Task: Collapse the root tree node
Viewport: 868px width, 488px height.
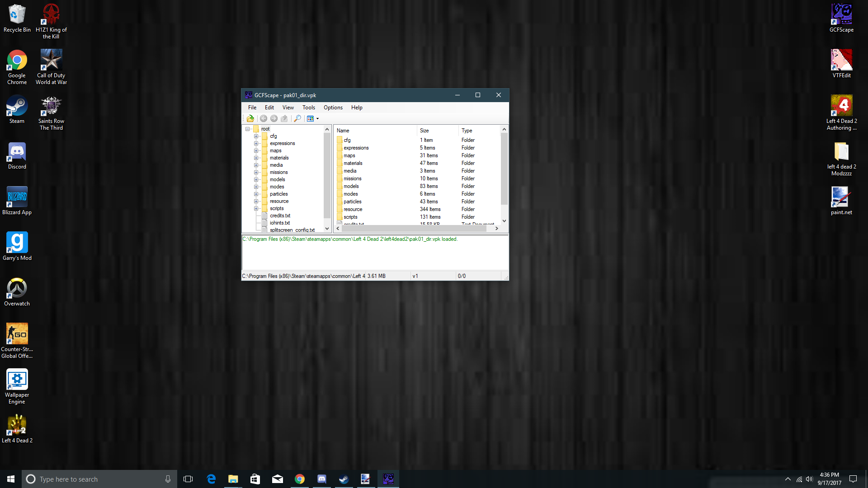Action: tap(247, 129)
